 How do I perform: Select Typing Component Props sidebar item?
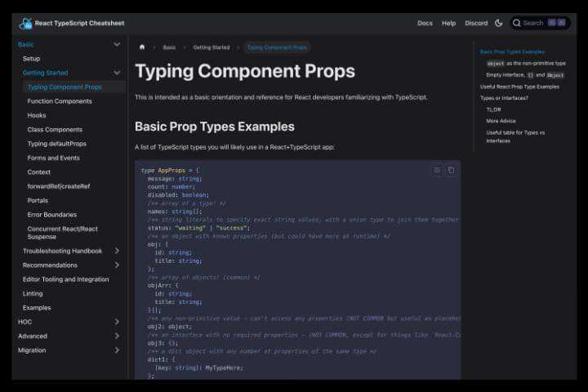click(x=65, y=87)
